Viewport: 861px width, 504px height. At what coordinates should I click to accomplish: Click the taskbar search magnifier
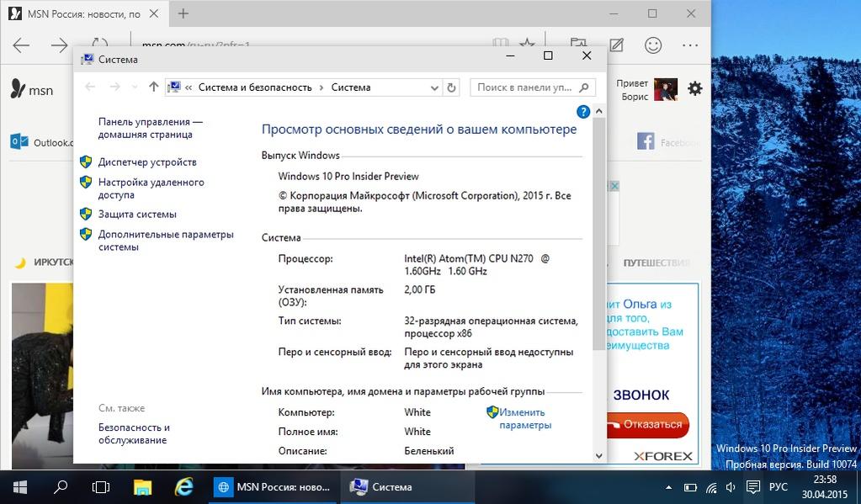(x=61, y=487)
